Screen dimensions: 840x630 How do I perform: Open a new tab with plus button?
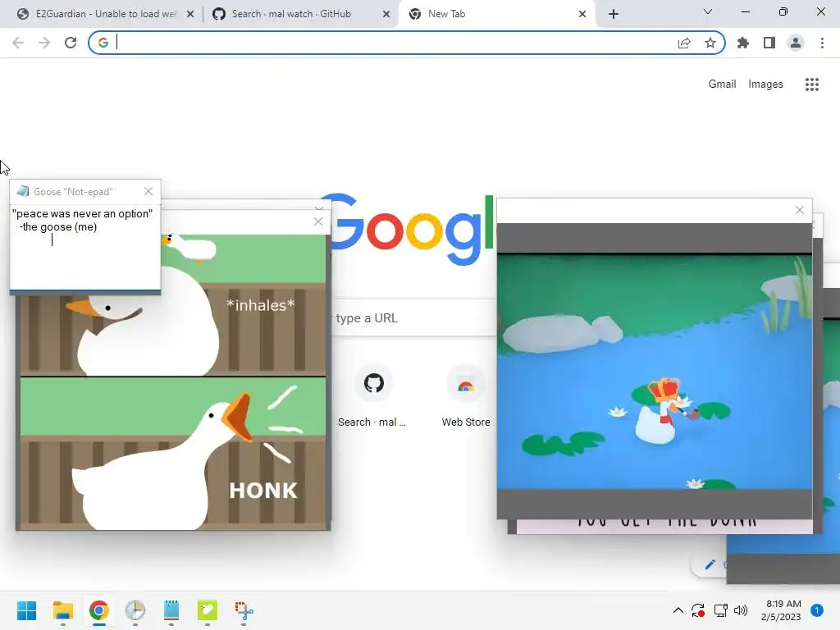point(614,14)
